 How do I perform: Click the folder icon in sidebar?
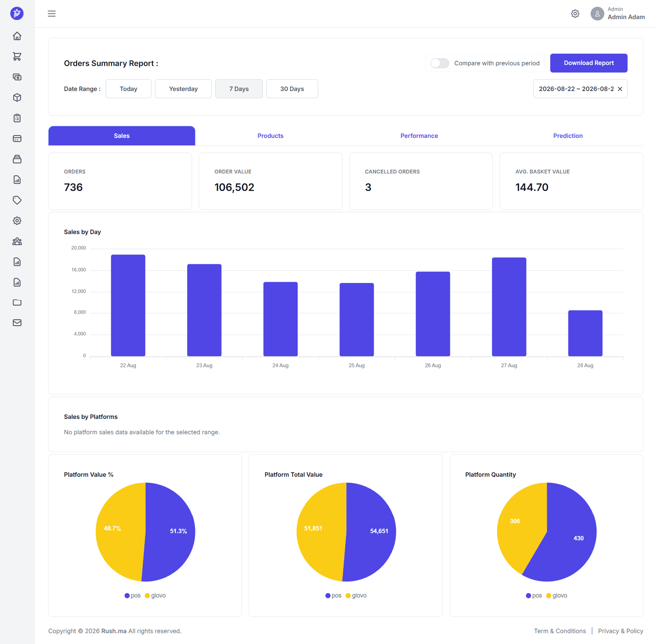click(x=17, y=303)
